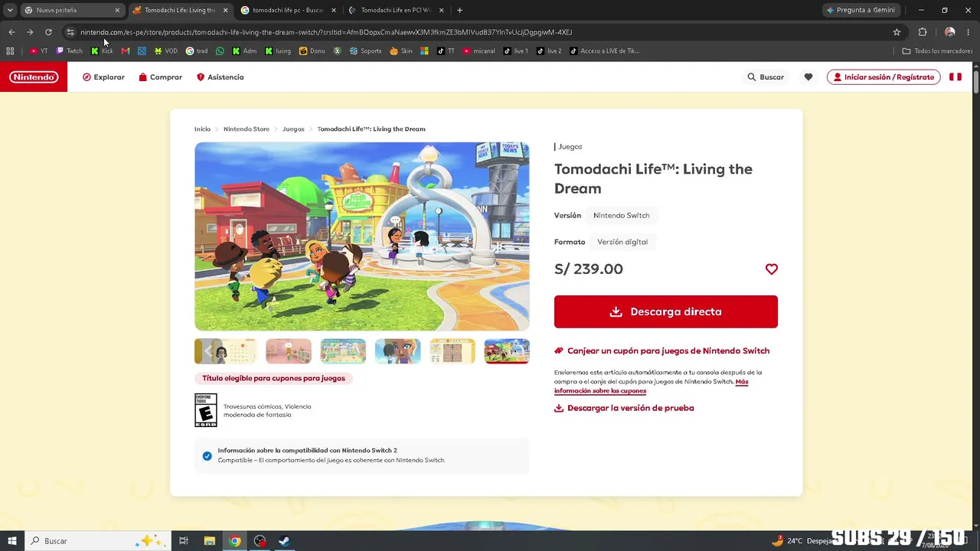This screenshot has width=980, height=551.
Task: Open Más información sobre los cupones
Action: [651, 386]
